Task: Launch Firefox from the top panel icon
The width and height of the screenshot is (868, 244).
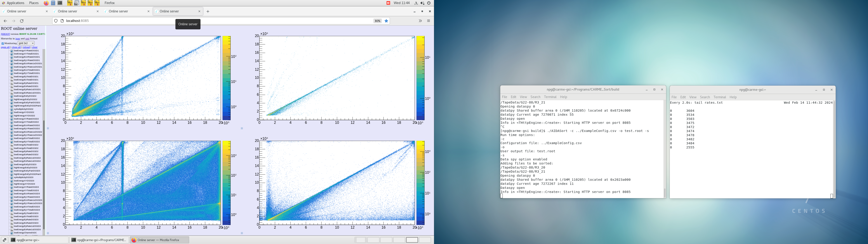Action: point(46,3)
